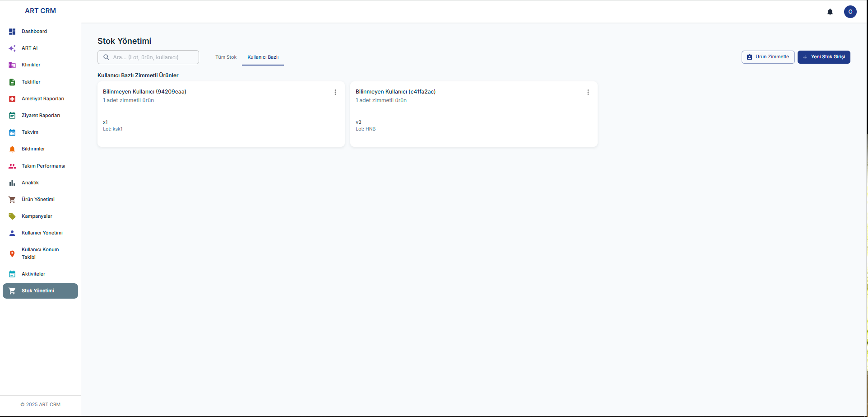This screenshot has height=417, width=868.
Task: Click the ART AI sparkle icon
Action: pyautogui.click(x=12, y=48)
